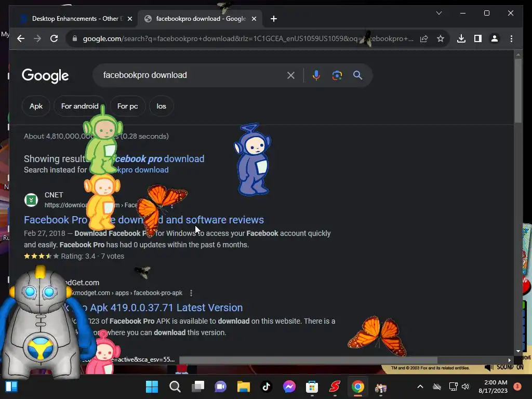The width and height of the screenshot is (532, 399).
Task: View site information lock icon
Action: [x=75, y=38]
